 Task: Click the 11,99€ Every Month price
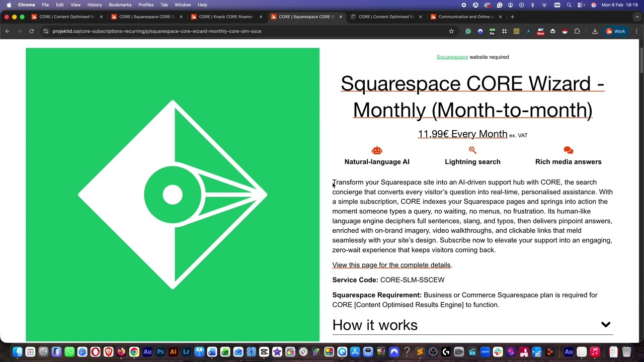[462, 134]
